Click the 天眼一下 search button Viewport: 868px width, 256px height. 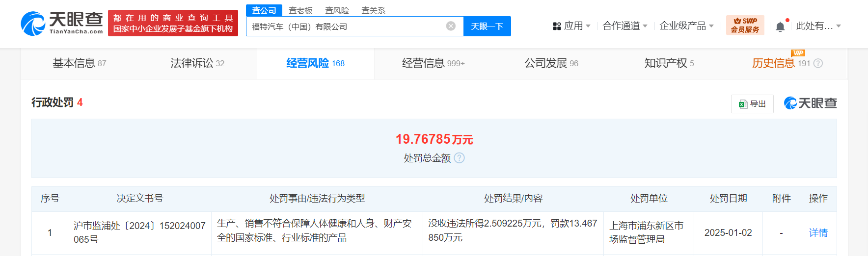coord(487,26)
